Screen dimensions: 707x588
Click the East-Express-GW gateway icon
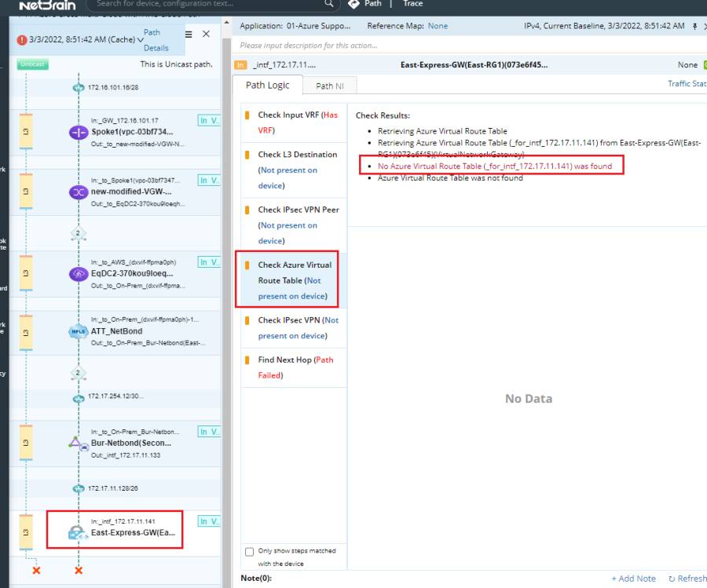coord(78,532)
